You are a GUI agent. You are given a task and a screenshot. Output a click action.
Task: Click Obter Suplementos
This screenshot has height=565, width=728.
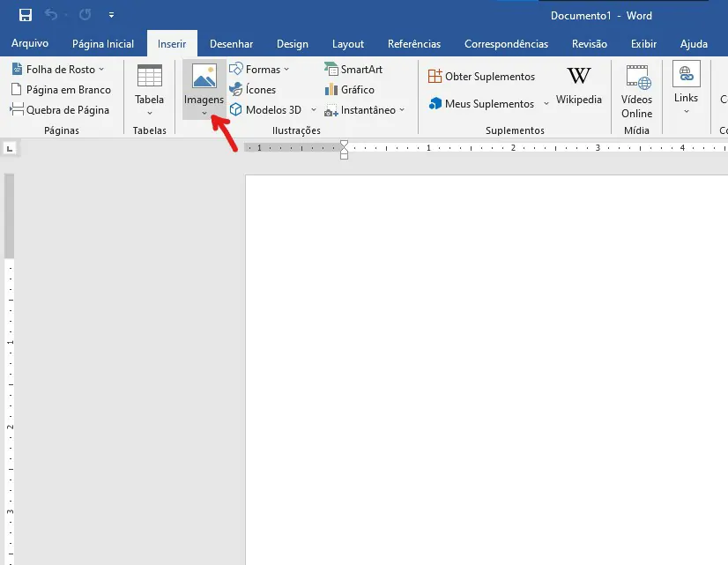coord(481,76)
